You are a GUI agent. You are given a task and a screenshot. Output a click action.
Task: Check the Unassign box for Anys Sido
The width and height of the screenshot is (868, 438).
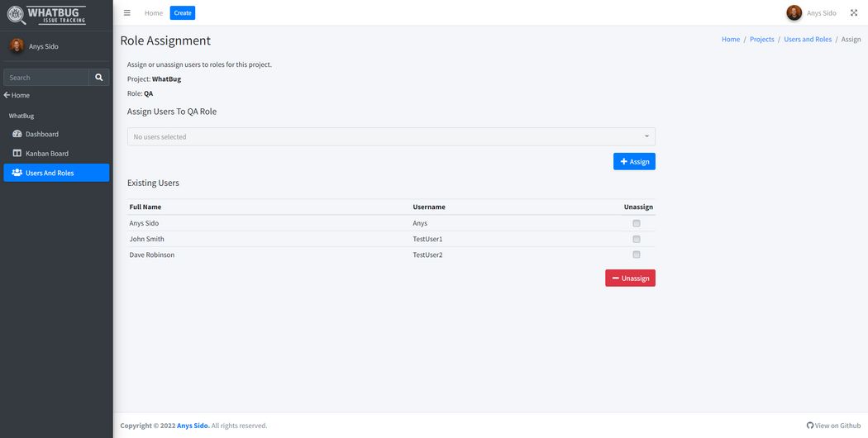pos(637,223)
